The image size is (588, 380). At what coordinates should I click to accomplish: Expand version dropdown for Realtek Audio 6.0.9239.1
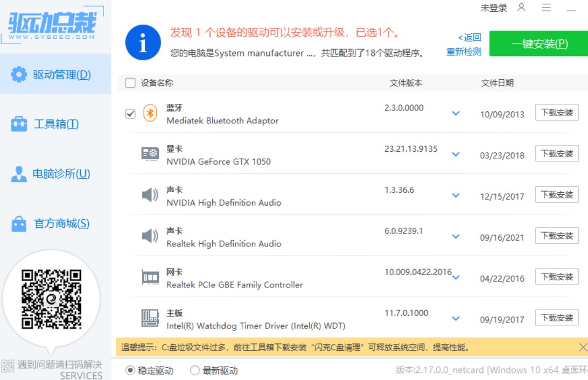456,236
